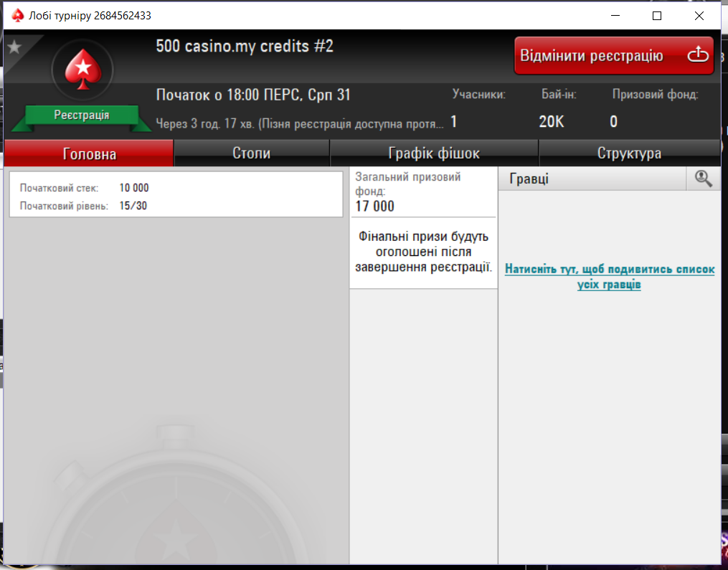
Task: Open the link to view all players
Action: (609, 277)
